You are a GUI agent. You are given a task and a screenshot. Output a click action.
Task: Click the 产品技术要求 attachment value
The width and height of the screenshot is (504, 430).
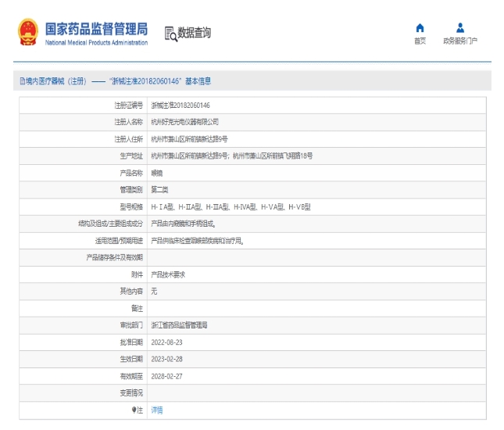(x=167, y=274)
